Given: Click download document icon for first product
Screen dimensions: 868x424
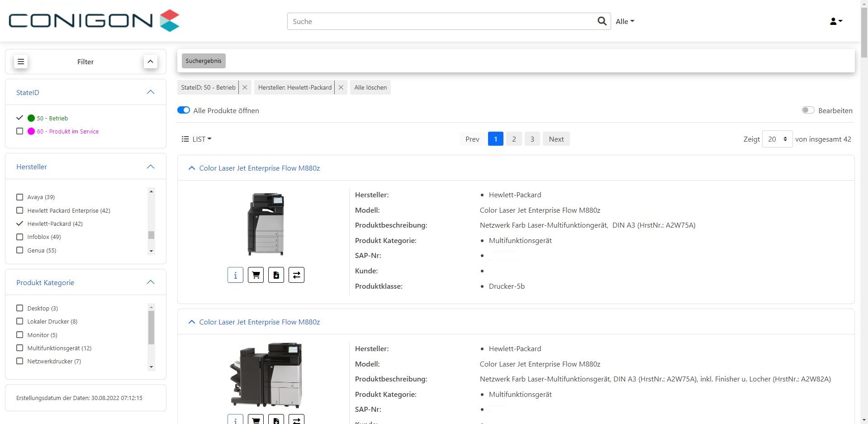Looking at the screenshot, I should click(276, 275).
